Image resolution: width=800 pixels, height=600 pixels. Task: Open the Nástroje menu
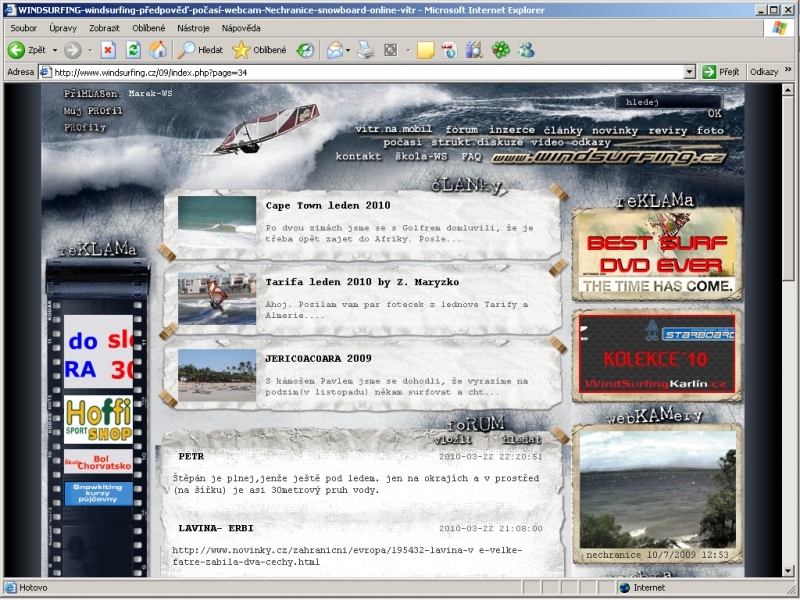[193, 28]
